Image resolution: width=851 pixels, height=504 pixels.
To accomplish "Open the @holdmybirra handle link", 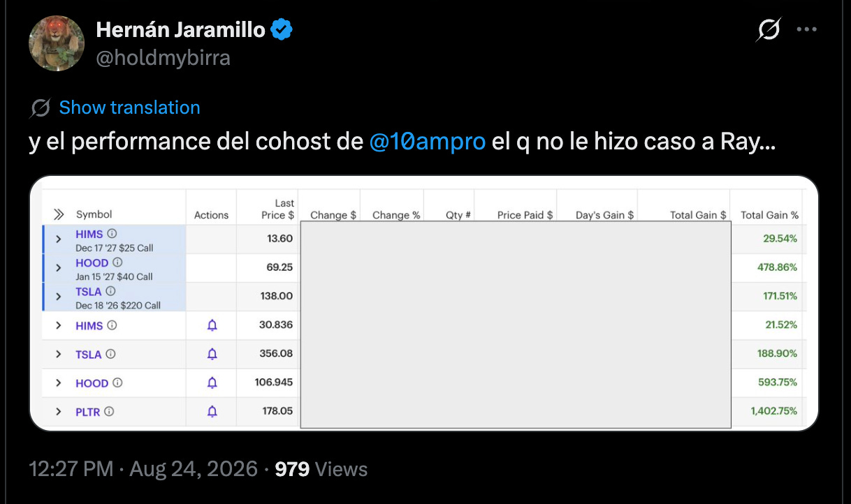I will point(163,57).
